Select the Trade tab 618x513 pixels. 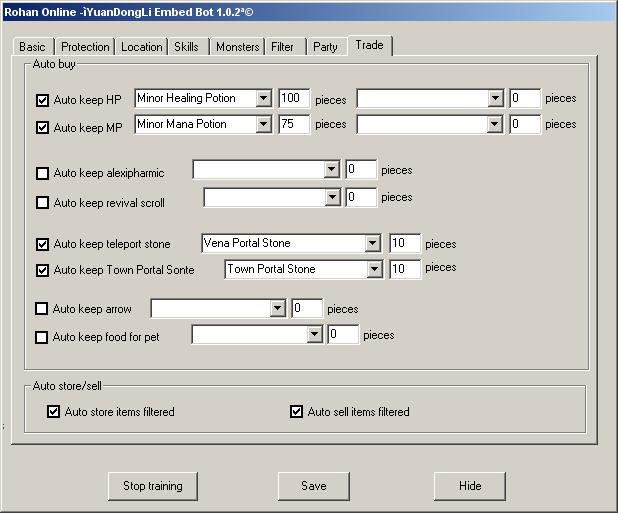click(369, 45)
